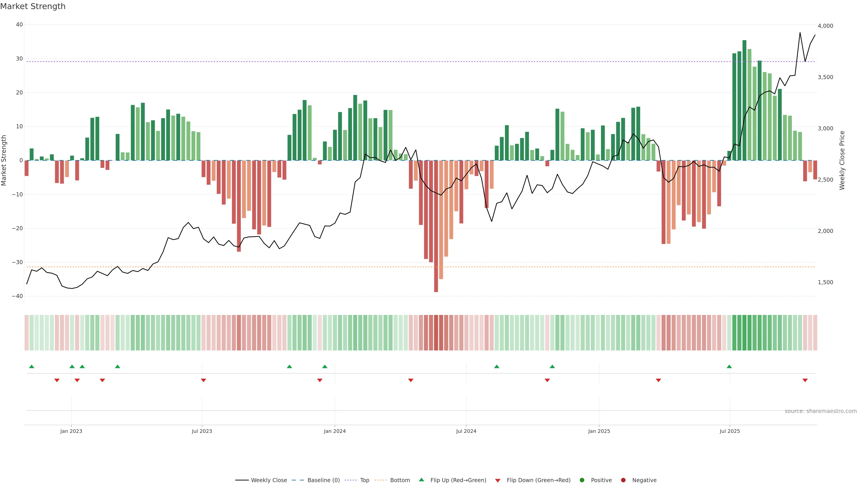Click the leftmost green flip-up triangle marker
Screen dimensions: 868x488
click(x=32, y=366)
